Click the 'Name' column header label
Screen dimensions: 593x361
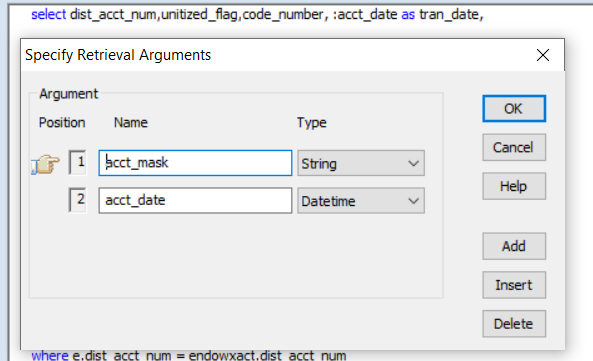click(131, 122)
